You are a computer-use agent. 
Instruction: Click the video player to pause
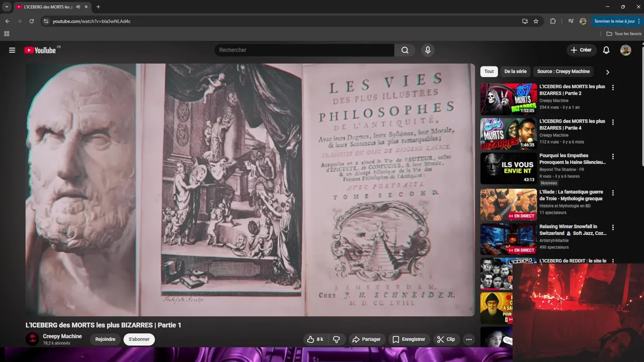(x=250, y=190)
